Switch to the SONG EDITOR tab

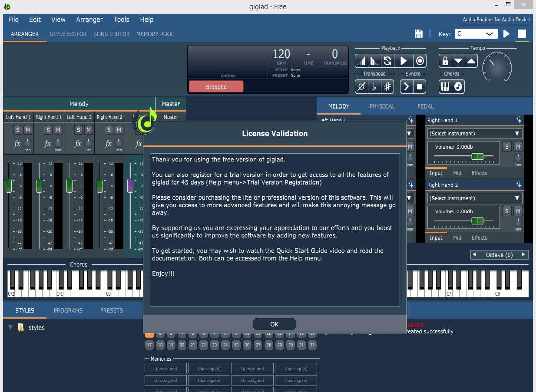[x=112, y=34]
